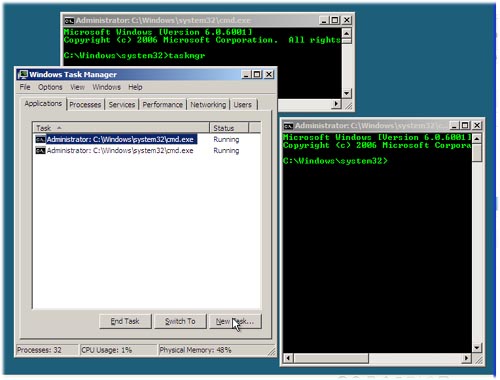Sort the list by Task column header
Image resolution: width=500 pixels, height=380 pixels.
pyautogui.click(x=121, y=128)
